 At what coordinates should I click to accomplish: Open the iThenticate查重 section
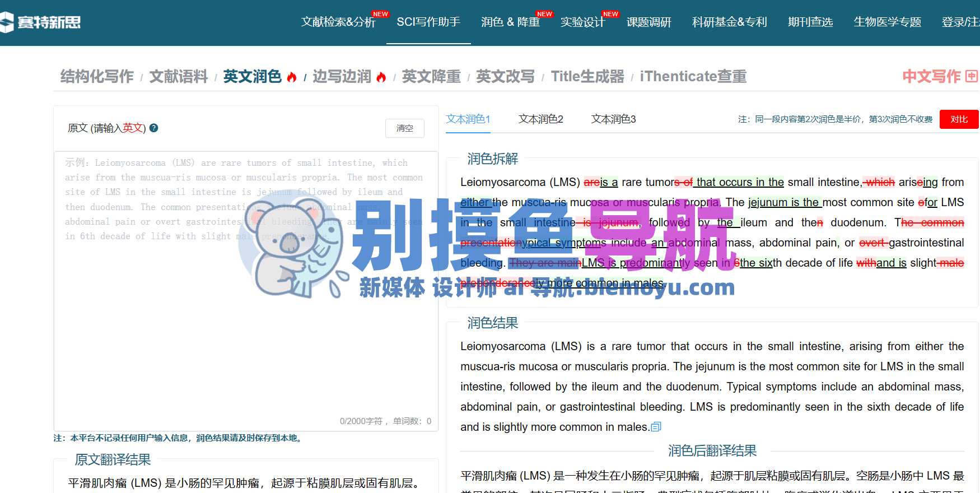click(x=693, y=76)
